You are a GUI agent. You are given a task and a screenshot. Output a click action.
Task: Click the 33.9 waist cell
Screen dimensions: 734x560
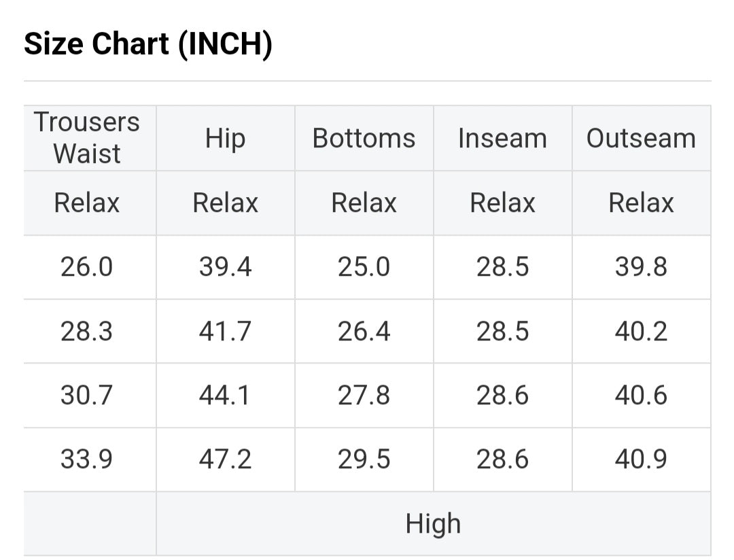(x=87, y=460)
